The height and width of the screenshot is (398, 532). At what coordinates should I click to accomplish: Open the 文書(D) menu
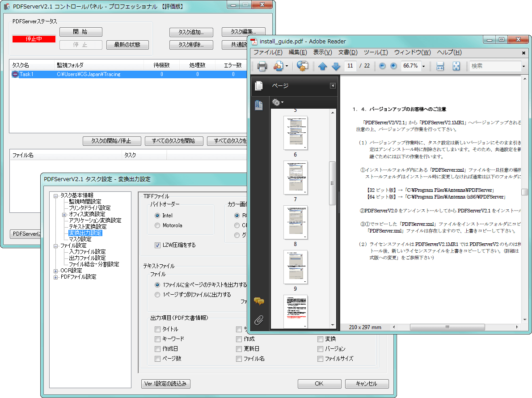coord(348,52)
